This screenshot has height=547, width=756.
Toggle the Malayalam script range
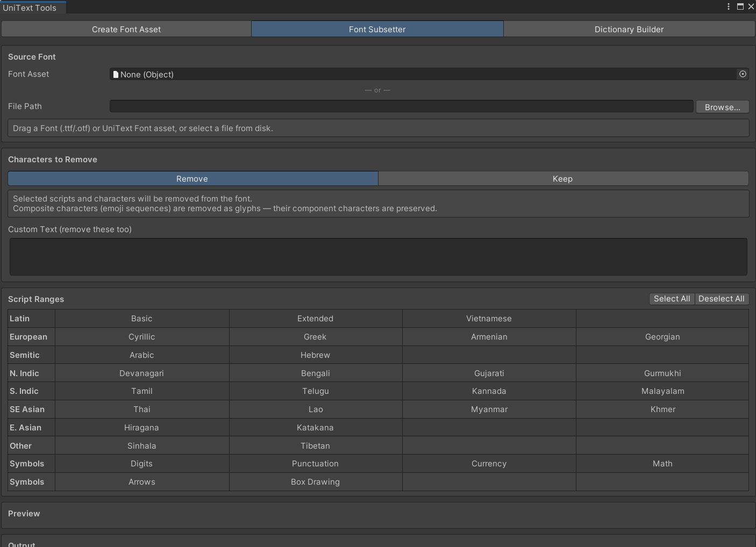(x=662, y=391)
